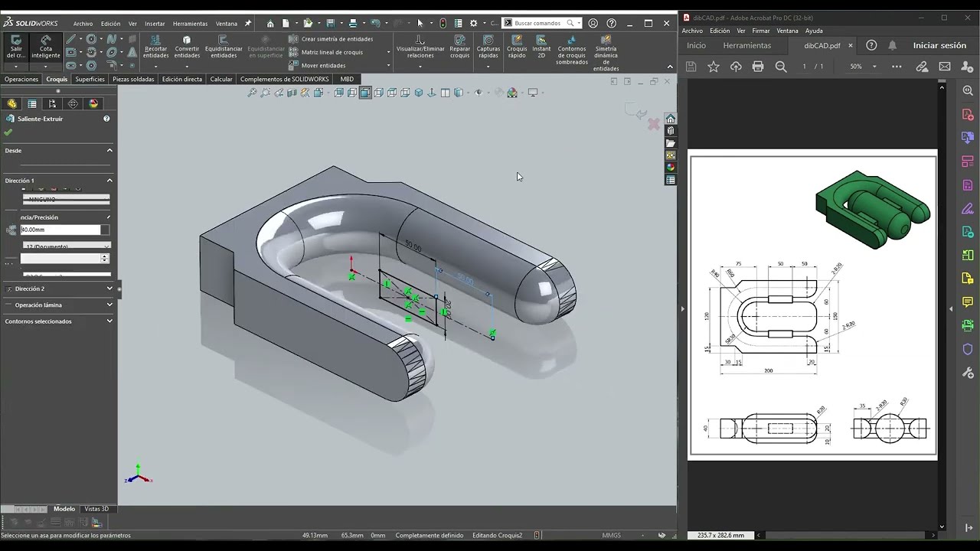Toggle Contornos de croquis sombreados
This screenshot has height=551, width=980.
(572, 51)
